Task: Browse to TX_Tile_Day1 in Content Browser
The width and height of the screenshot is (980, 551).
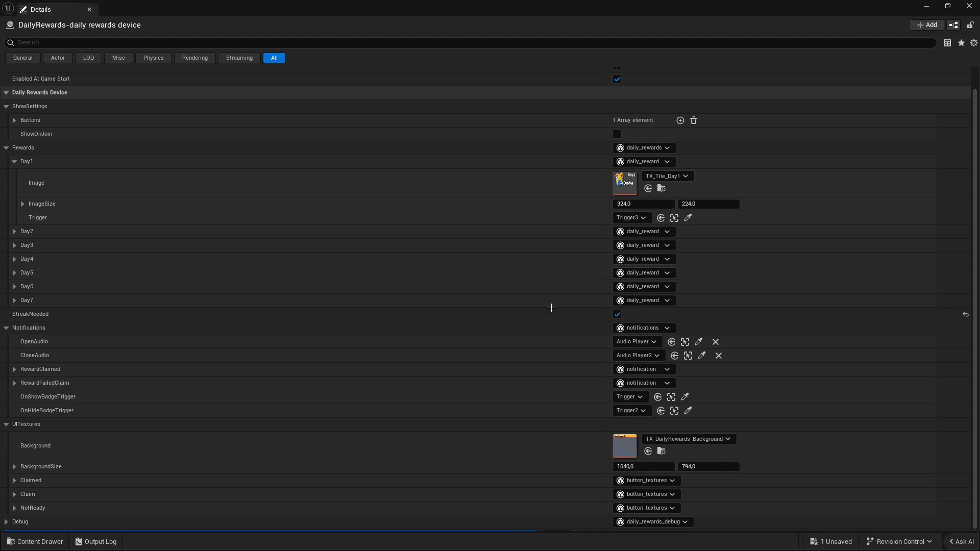Action: [661, 189]
